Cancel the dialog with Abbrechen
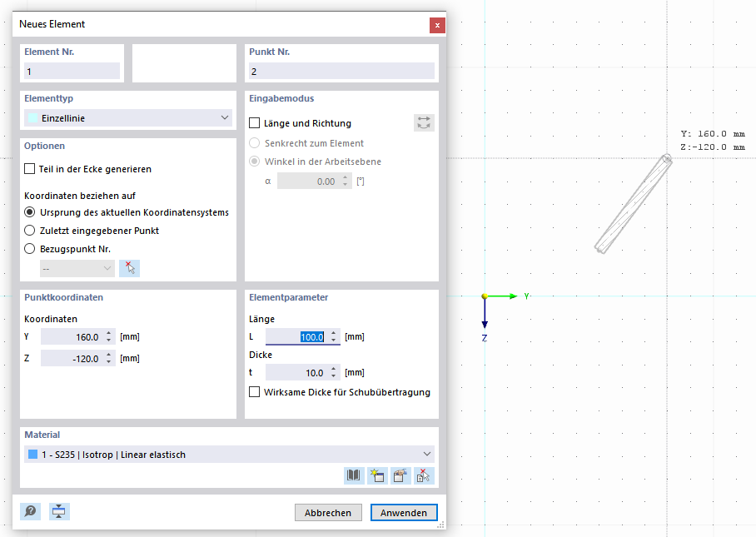Image resolution: width=756 pixels, height=537 pixels. (x=328, y=512)
